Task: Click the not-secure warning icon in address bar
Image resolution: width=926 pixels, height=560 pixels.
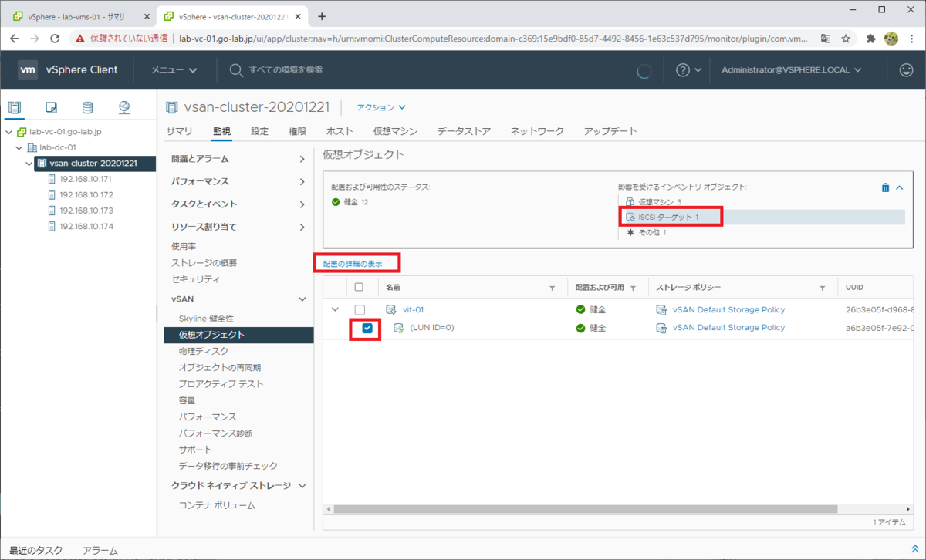Action: tap(80, 39)
